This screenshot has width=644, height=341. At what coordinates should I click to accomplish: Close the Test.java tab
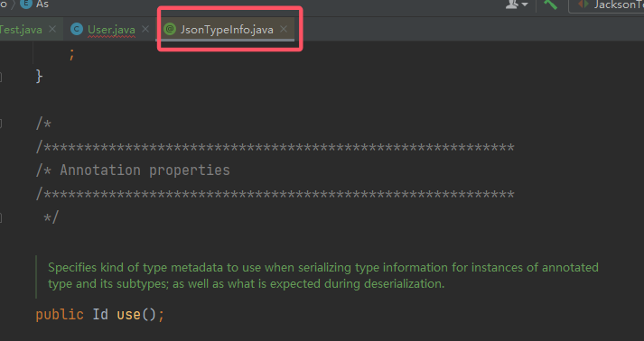click(52, 29)
